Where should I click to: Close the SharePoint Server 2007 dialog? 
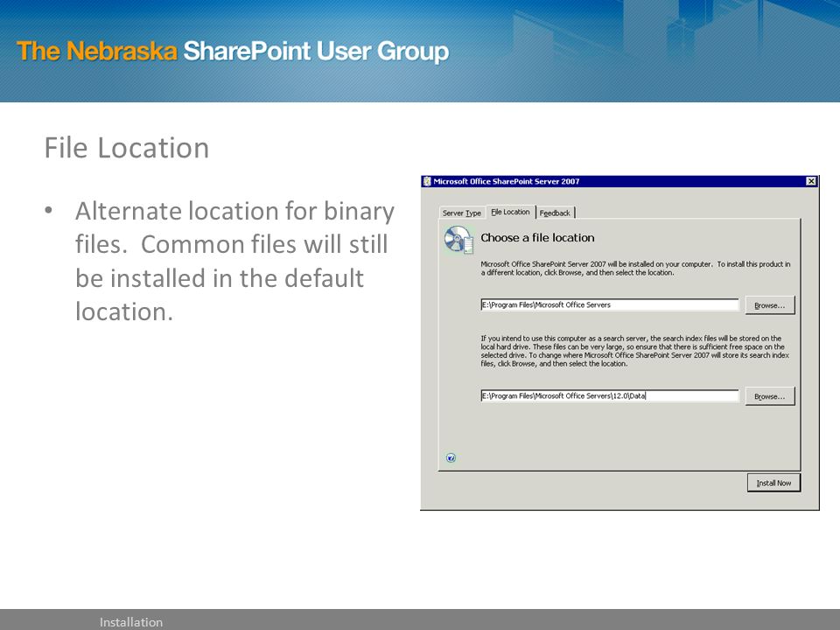(x=811, y=181)
